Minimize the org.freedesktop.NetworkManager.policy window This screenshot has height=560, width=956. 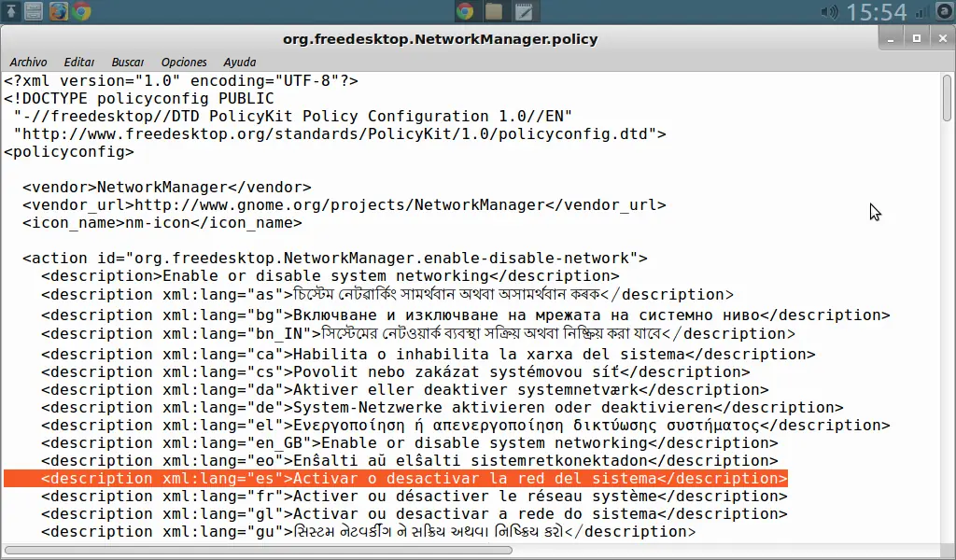(x=891, y=39)
